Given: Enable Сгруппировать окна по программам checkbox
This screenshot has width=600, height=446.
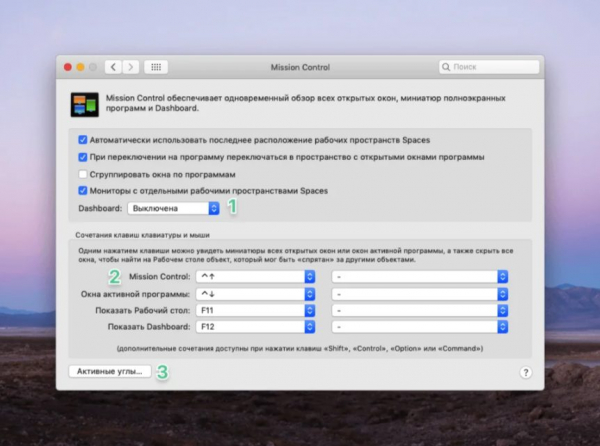Looking at the screenshot, I should (83, 174).
